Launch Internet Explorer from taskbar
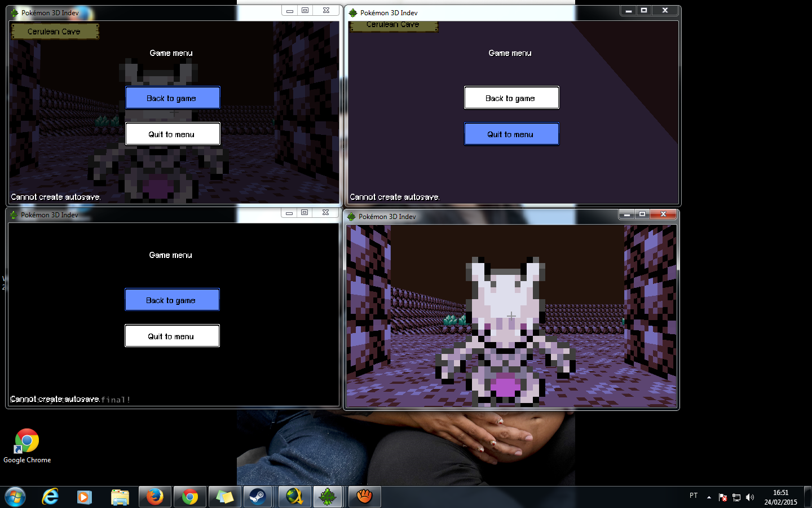The width and height of the screenshot is (812, 508). (x=50, y=497)
